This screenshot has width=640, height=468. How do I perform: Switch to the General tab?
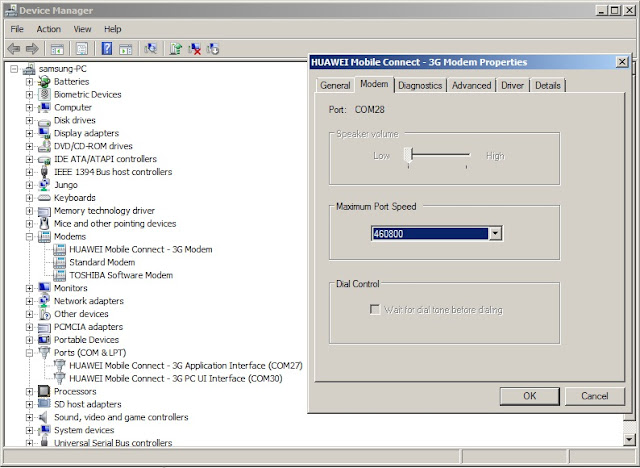(x=335, y=85)
